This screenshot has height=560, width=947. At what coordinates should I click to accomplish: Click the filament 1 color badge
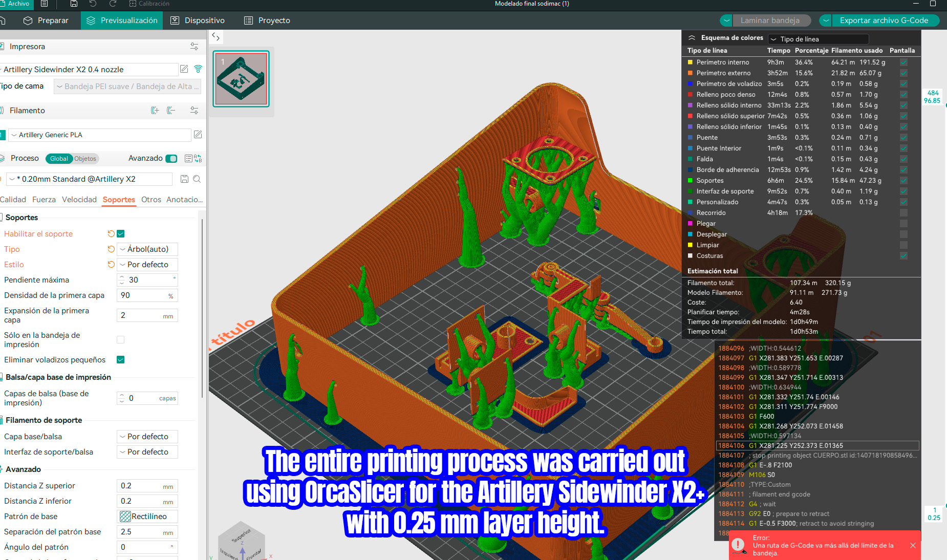3,135
